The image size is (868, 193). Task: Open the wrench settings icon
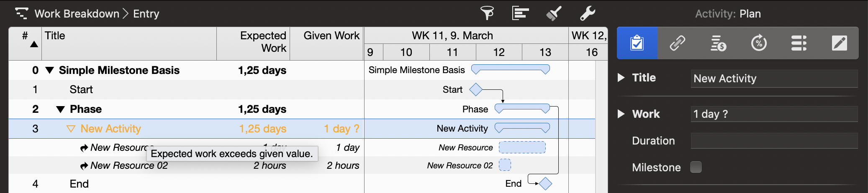(588, 13)
